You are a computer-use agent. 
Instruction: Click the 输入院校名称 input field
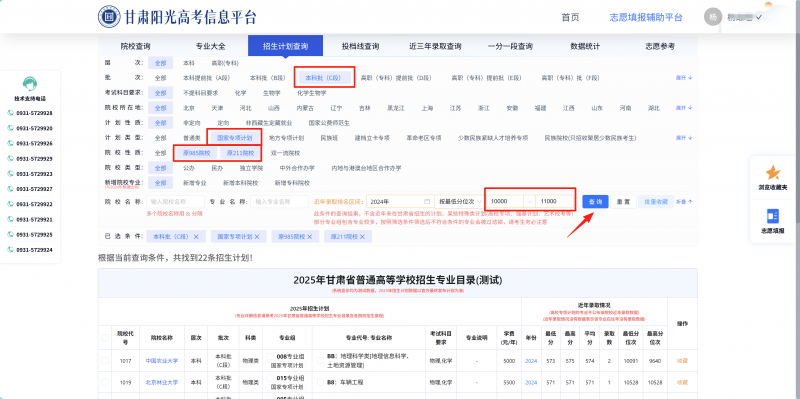point(176,202)
